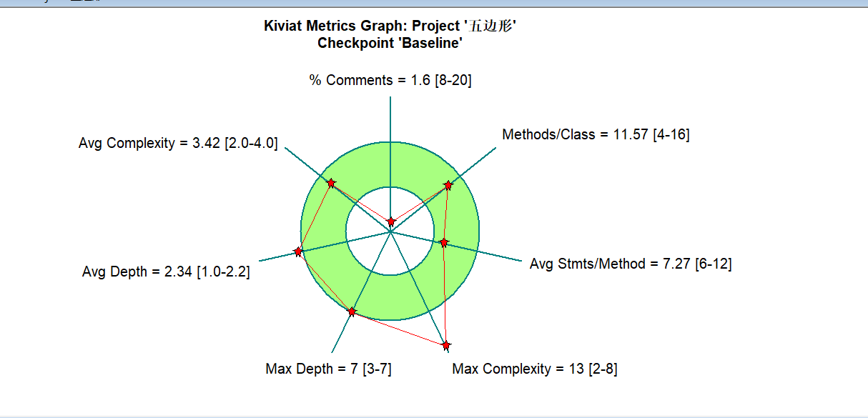The image size is (868, 418).
Task: Click the '% Comments = 1.6 [8-20]' label
Action: [x=390, y=80]
